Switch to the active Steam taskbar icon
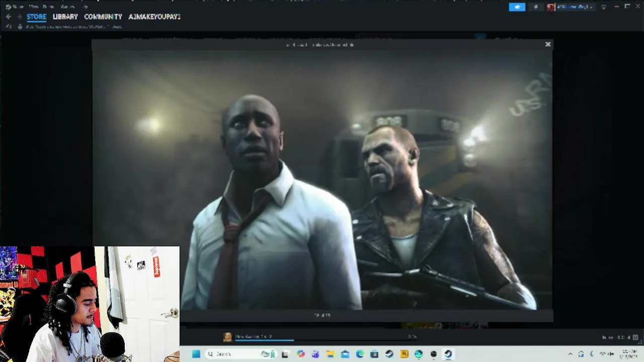 pos(448,354)
